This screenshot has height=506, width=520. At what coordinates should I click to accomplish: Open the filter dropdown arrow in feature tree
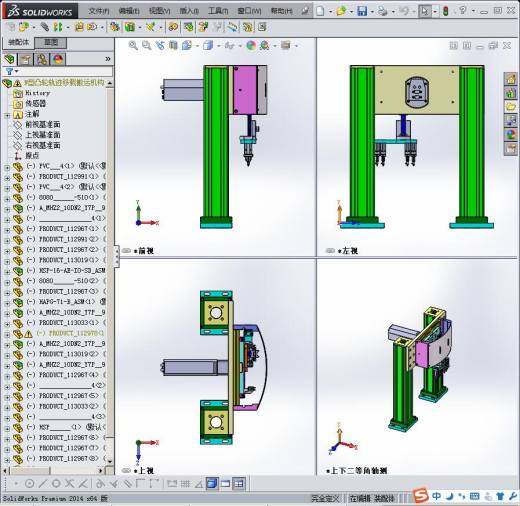(17, 71)
